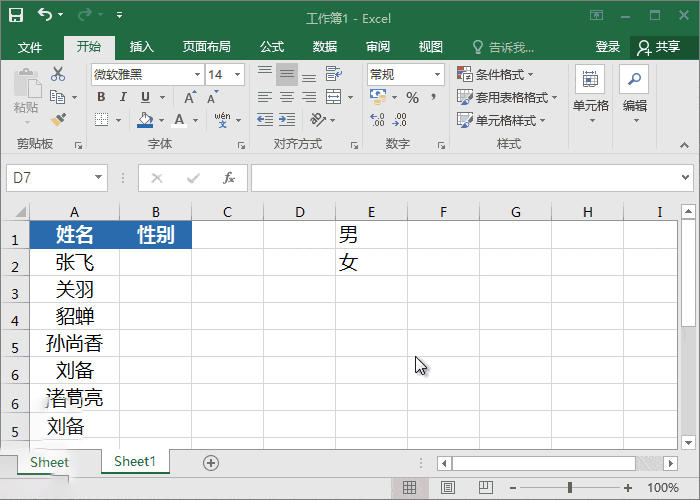
Task: Expand the Name Box dropdown
Action: click(98, 178)
